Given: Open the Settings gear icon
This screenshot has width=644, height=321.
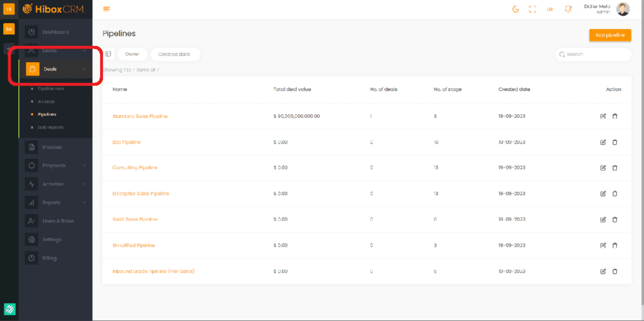Looking at the screenshot, I should (x=31, y=240).
